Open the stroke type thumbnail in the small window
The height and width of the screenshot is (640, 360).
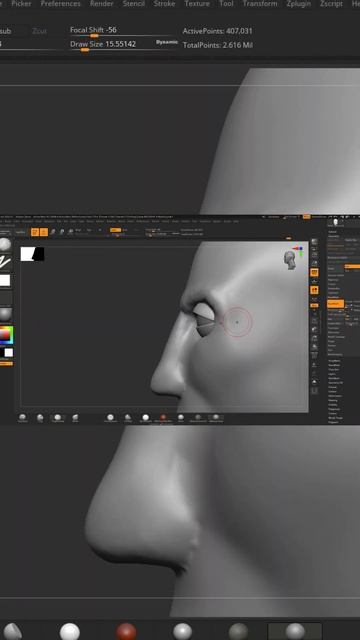(5, 262)
